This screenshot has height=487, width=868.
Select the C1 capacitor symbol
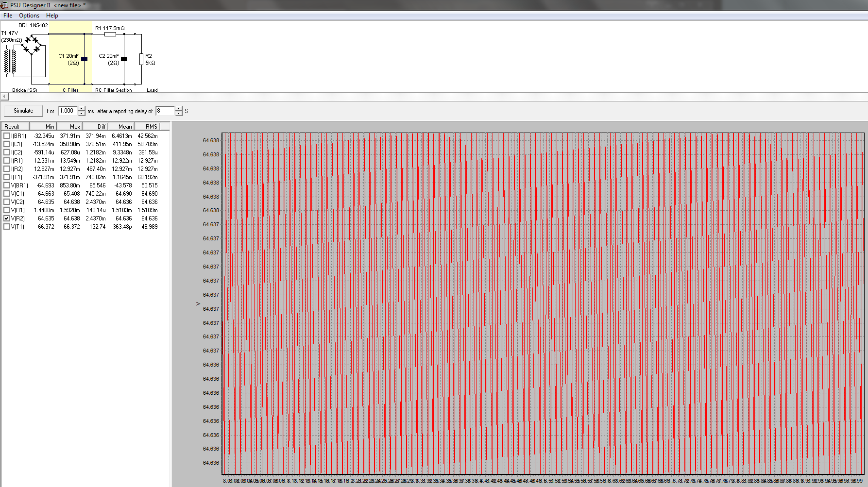(x=84, y=59)
